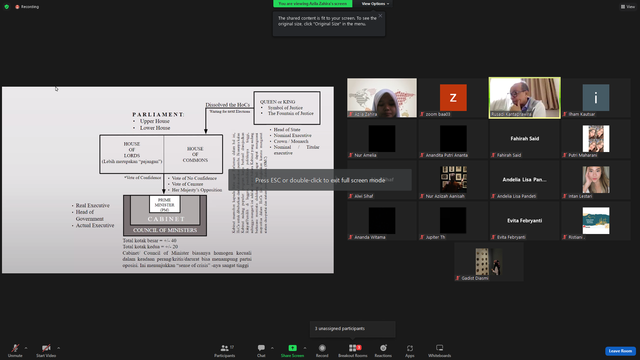Select Ilham Kautsar's participant tile

tap(596, 98)
